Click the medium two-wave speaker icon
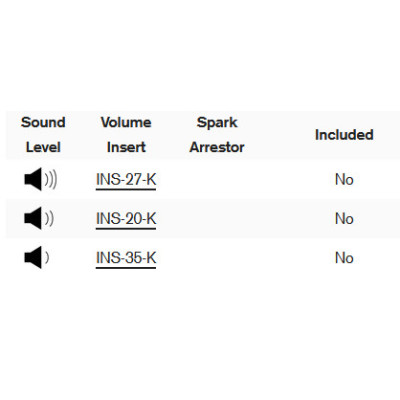Viewport: 400px width, 400px height. tap(39, 218)
